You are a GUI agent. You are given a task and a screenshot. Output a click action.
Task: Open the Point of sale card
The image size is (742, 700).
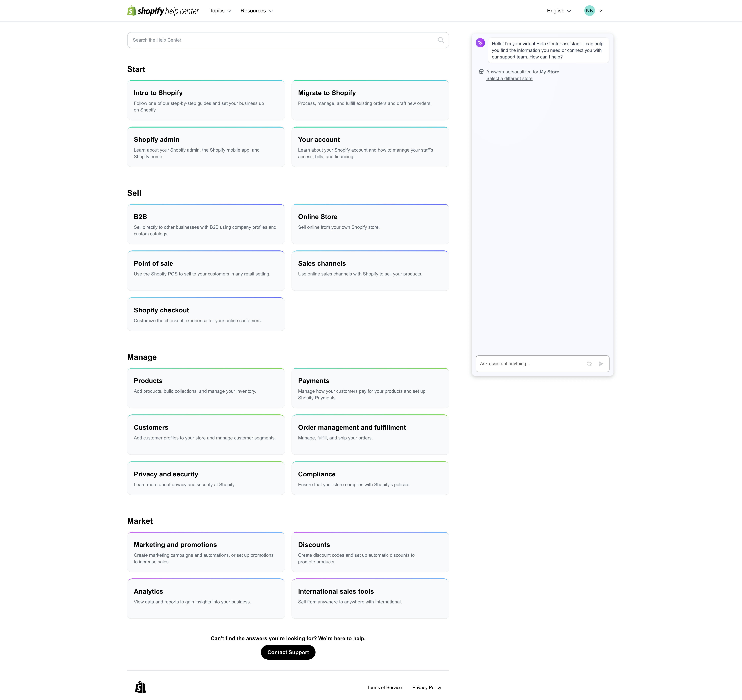(x=206, y=271)
